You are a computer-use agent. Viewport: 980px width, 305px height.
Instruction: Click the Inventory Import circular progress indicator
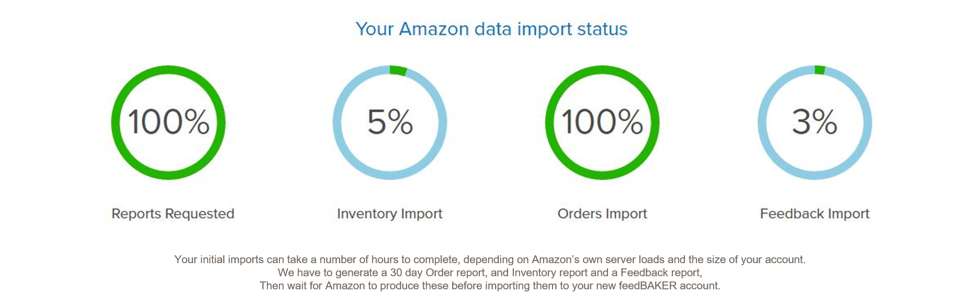(390, 122)
